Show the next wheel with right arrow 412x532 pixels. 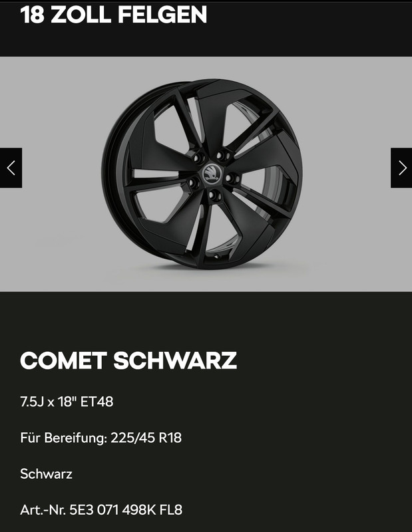pos(401,168)
